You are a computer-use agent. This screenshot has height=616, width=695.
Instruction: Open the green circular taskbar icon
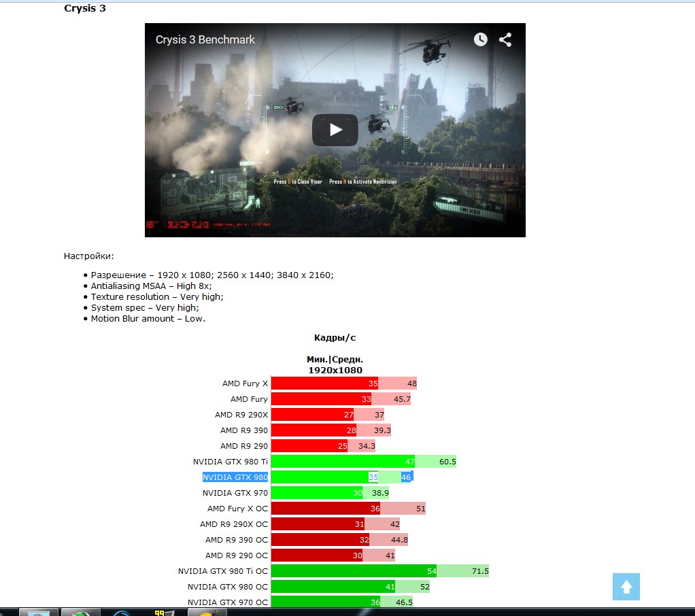click(80, 613)
